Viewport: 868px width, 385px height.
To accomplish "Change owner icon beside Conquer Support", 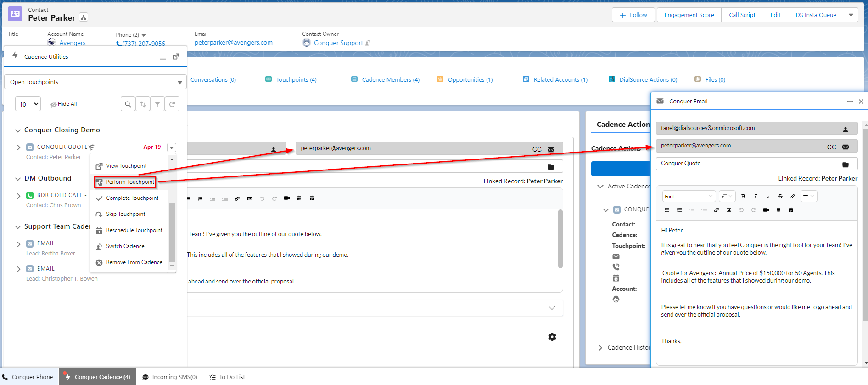I will click(368, 43).
